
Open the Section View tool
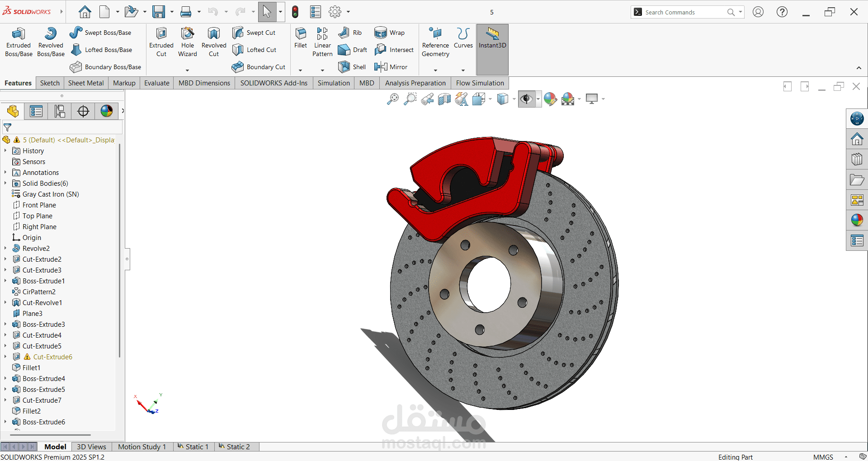444,99
